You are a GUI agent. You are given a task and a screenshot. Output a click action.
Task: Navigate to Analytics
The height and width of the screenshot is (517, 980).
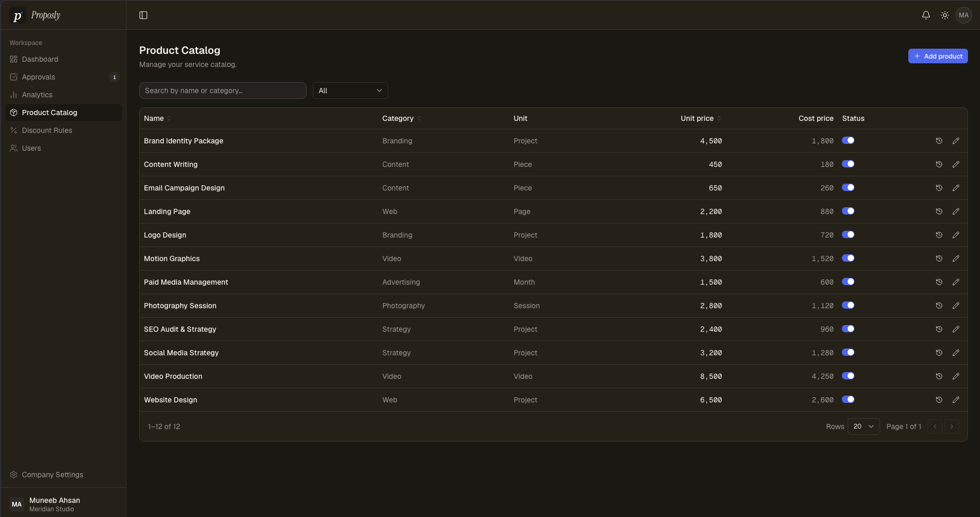pyautogui.click(x=63, y=95)
